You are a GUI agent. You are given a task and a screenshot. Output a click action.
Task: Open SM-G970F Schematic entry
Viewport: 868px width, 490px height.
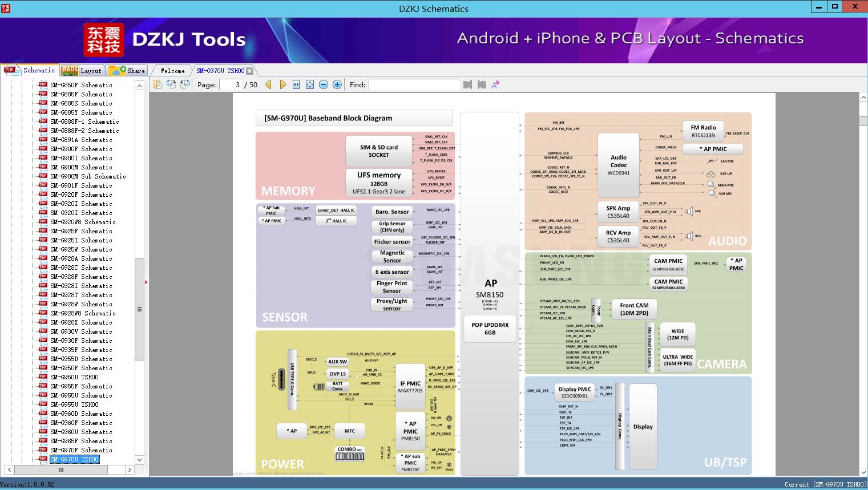[x=81, y=450]
